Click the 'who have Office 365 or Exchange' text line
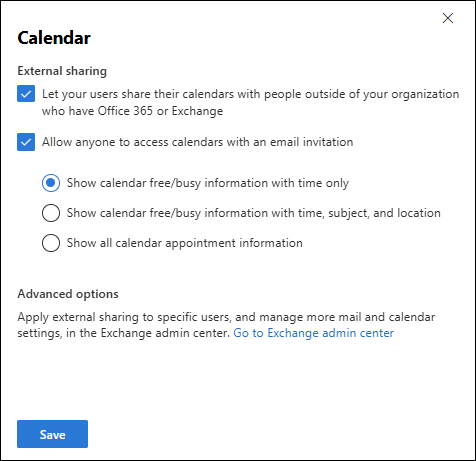Screen dimensions: 476x461 [132, 111]
